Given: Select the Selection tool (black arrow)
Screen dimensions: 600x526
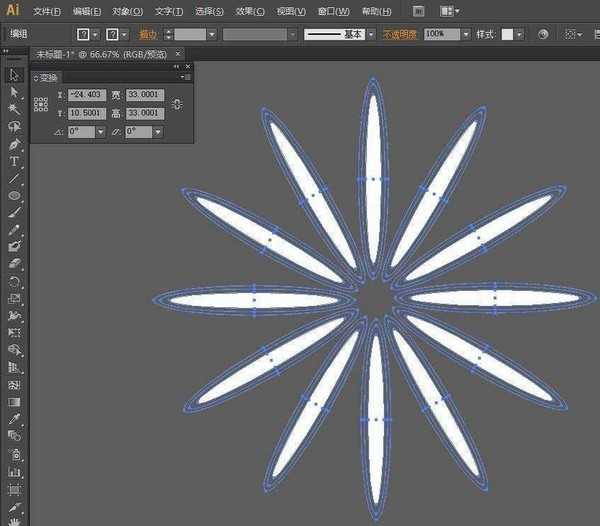Looking at the screenshot, I should (14, 75).
